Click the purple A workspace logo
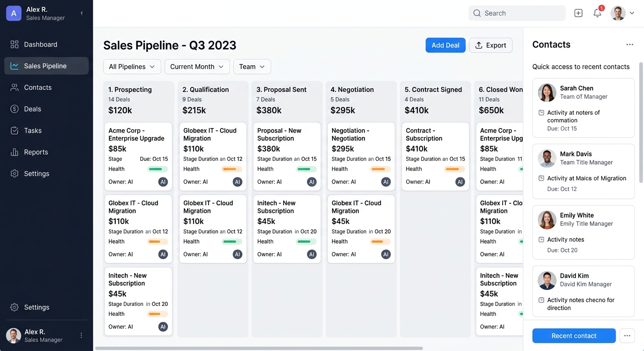The height and width of the screenshot is (351, 644). (x=14, y=13)
